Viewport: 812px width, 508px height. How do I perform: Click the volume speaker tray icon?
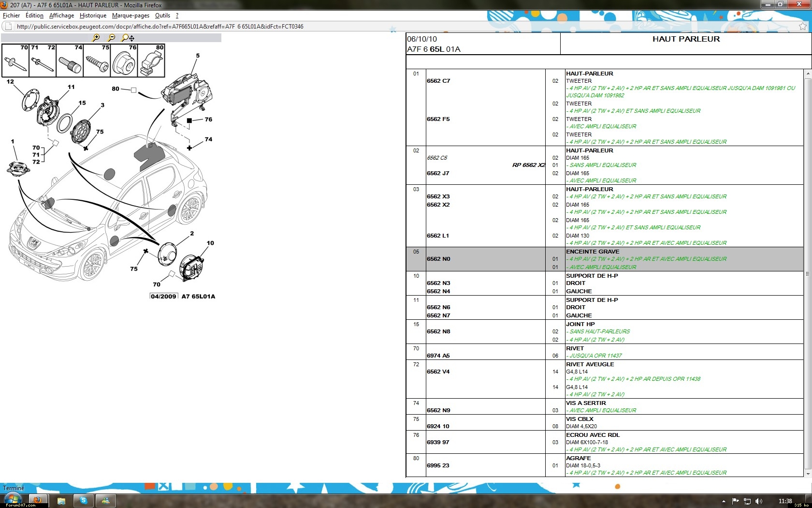tap(759, 501)
